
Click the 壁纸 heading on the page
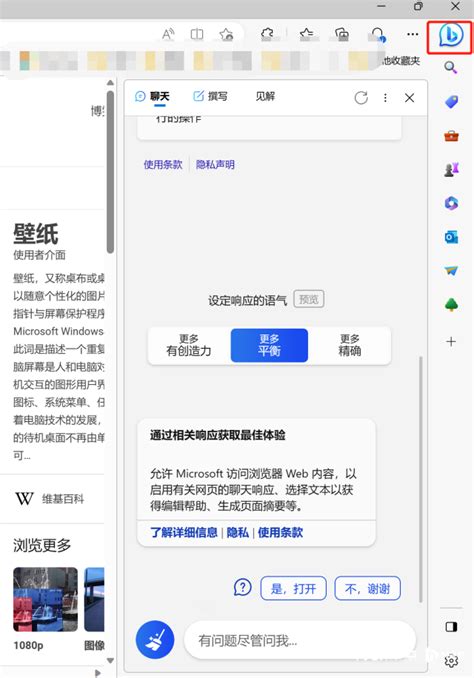point(36,234)
